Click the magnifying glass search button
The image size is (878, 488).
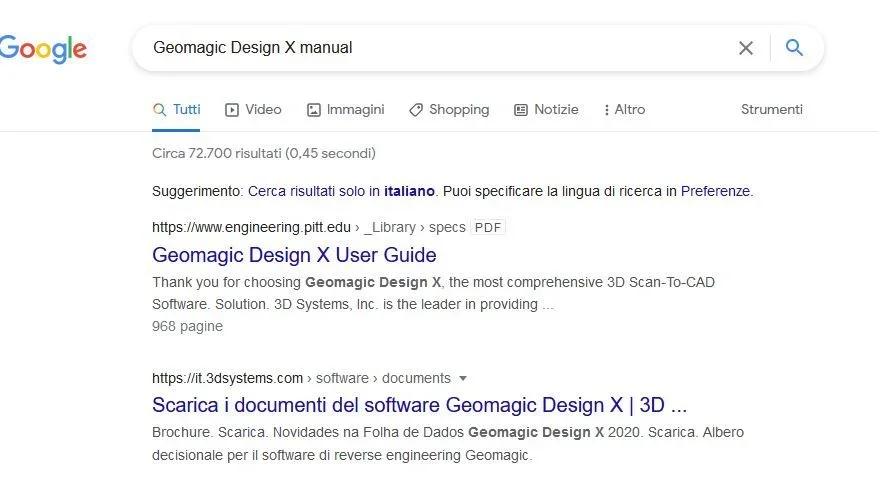click(x=794, y=48)
